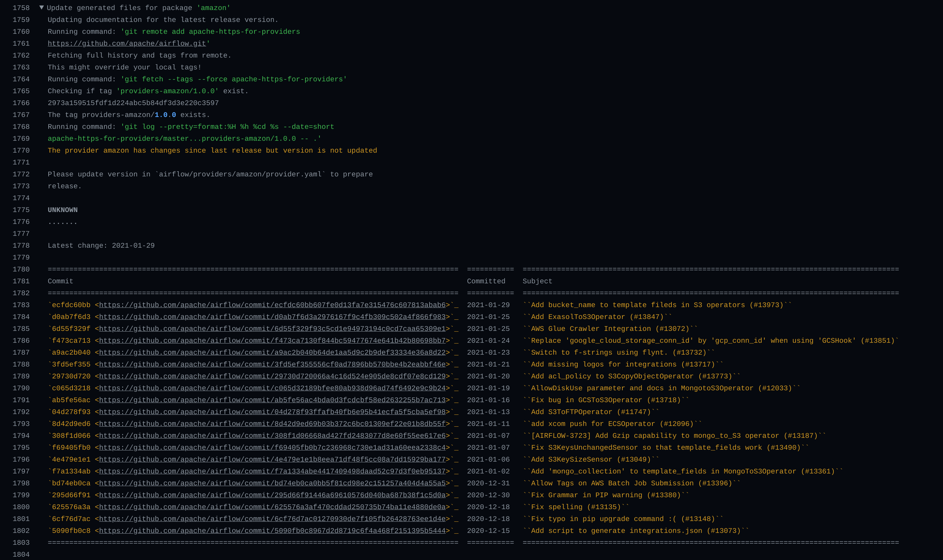
Task: Open commit link for ecfdc60bb
Action: (x=272, y=305)
